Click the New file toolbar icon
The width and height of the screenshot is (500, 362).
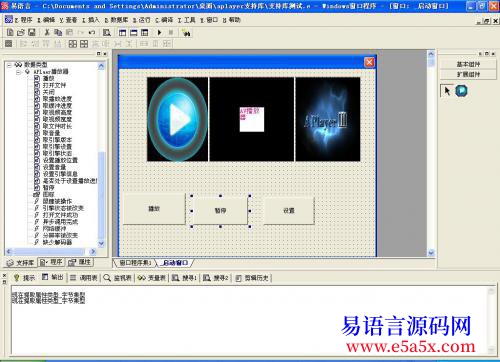[10, 32]
